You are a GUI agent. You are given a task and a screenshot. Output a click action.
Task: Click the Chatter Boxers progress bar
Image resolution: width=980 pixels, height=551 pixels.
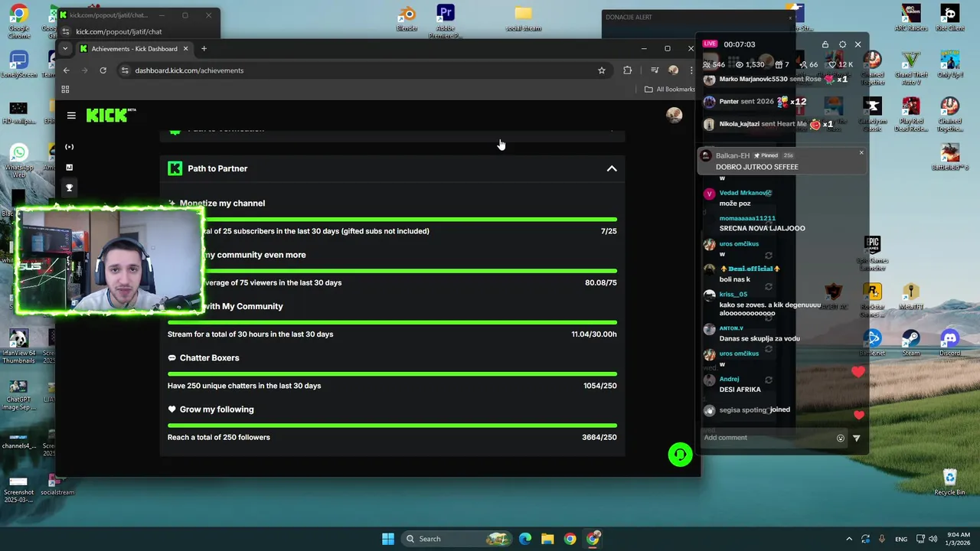click(392, 374)
